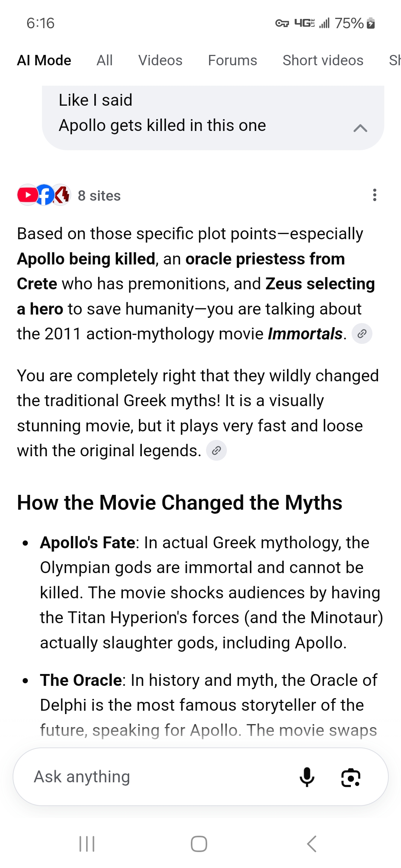Open the link chip after original legends
The width and height of the screenshot is (401, 868).
pos(216,450)
